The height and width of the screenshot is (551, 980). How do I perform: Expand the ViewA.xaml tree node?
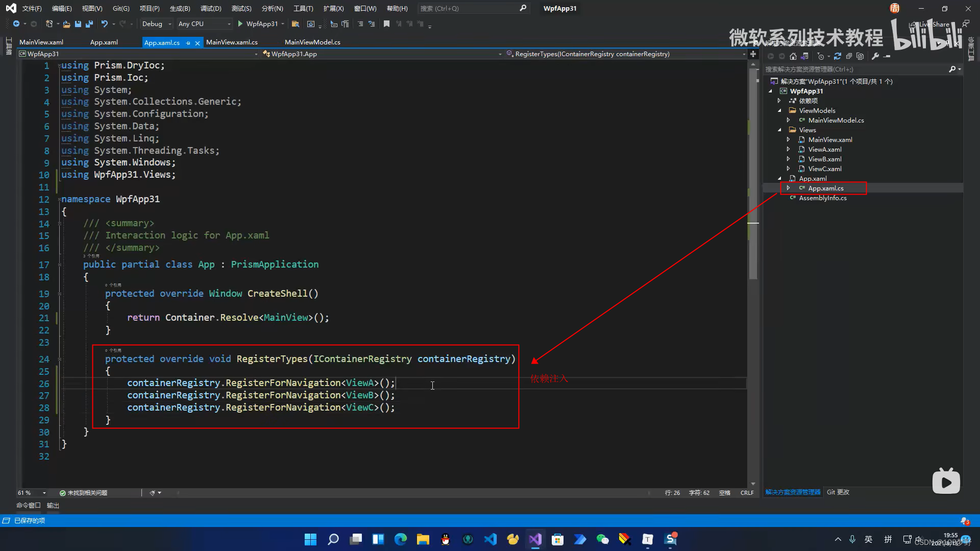(x=789, y=149)
